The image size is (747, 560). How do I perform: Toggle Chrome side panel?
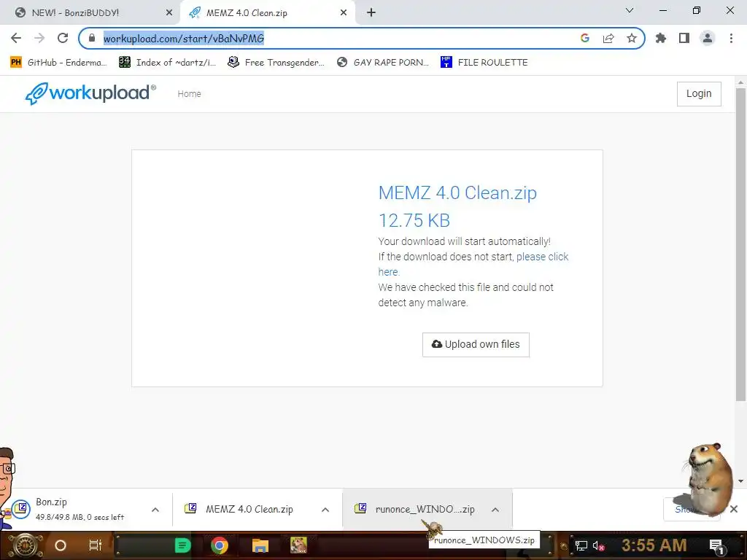tap(684, 38)
